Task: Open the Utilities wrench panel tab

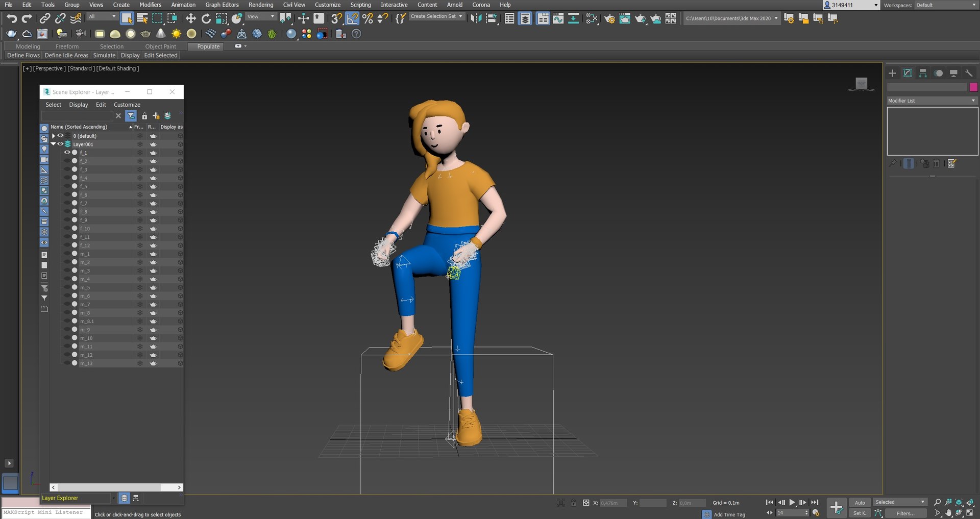Action: 969,73
